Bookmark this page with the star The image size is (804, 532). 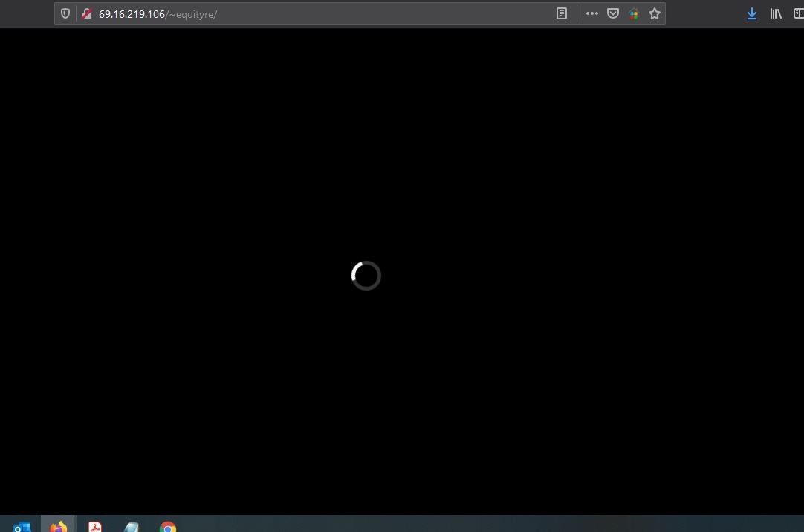pyautogui.click(x=655, y=14)
